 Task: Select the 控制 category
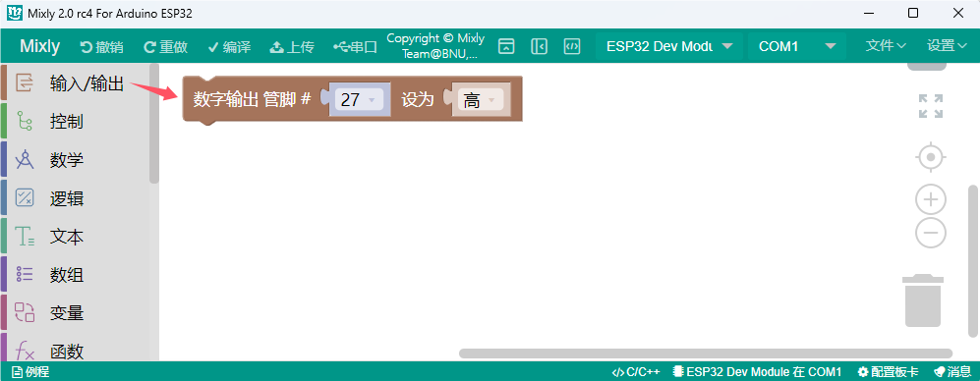pyautogui.click(x=75, y=122)
